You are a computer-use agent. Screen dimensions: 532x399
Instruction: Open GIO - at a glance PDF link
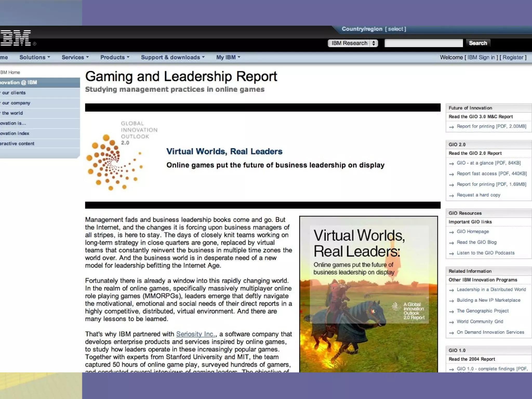point(489,163)
